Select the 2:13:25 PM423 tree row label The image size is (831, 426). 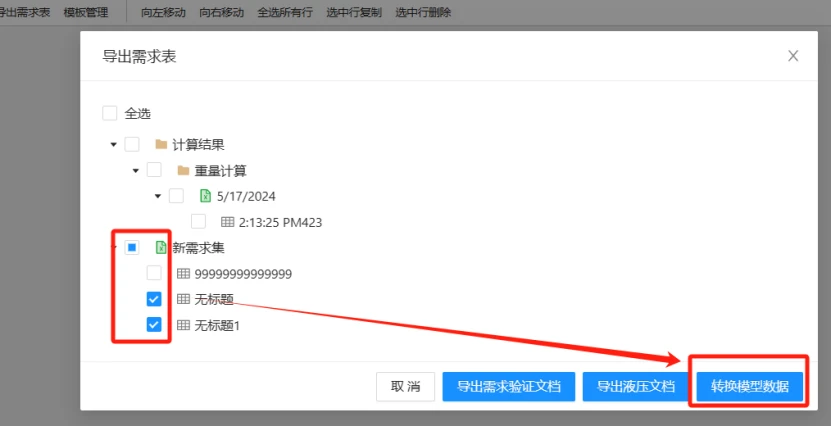[280, 223]
